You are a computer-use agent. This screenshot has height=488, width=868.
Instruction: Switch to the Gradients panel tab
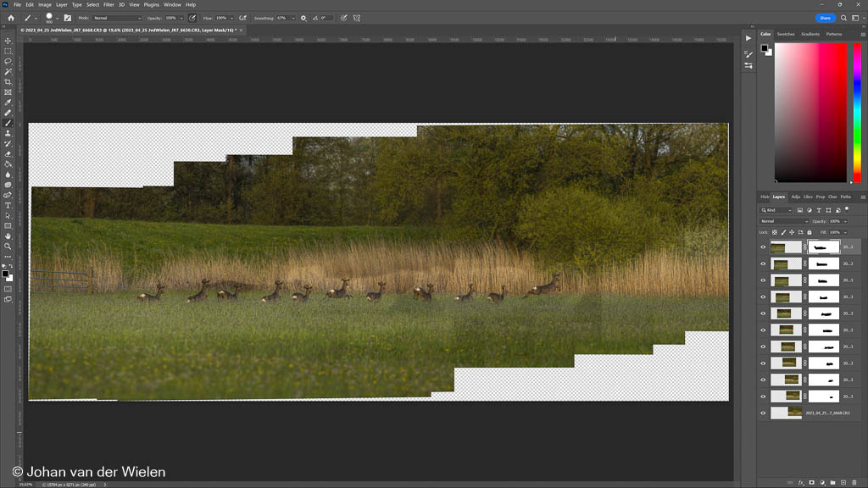(810, 34)
